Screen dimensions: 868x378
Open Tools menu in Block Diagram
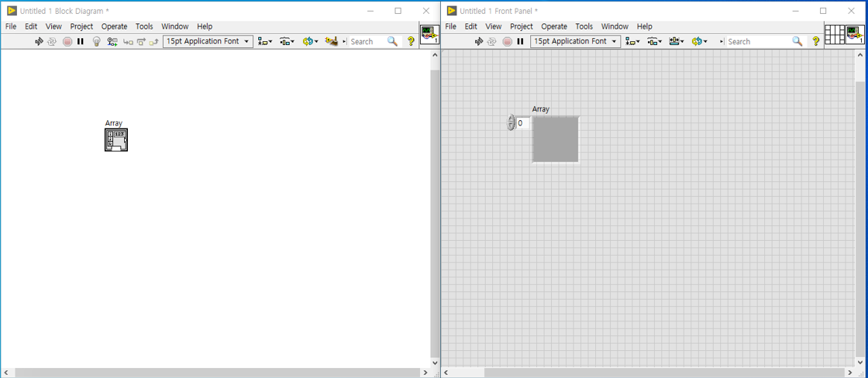pyautogui.click(x=144, y=26)
